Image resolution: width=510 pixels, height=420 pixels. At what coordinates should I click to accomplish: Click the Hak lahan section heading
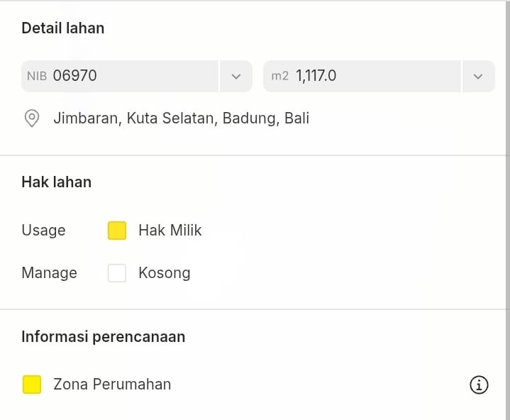57,182
